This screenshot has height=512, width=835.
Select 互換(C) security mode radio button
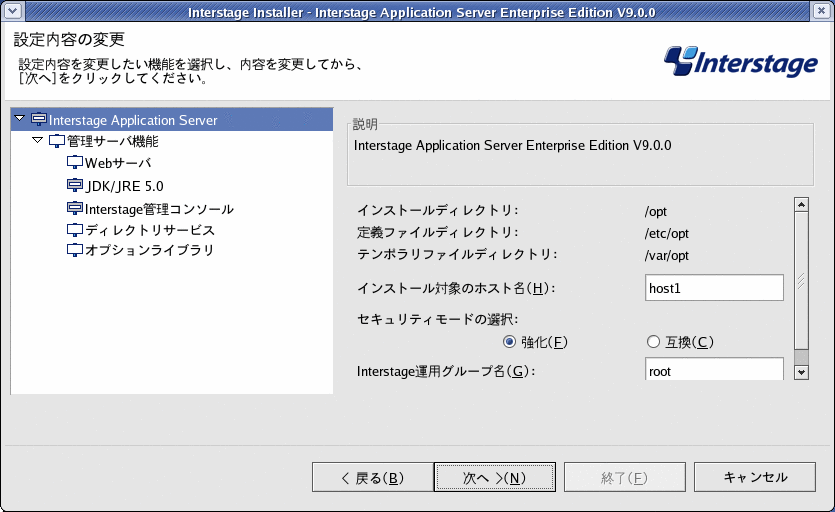tap(653, 342)
